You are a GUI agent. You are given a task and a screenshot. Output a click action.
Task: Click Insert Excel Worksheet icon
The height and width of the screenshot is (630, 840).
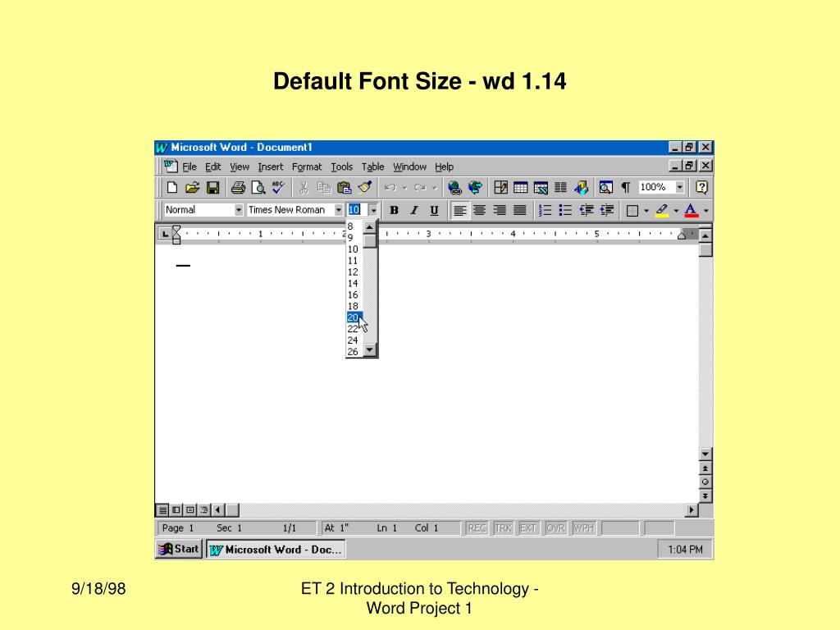[x=541, y=188]
